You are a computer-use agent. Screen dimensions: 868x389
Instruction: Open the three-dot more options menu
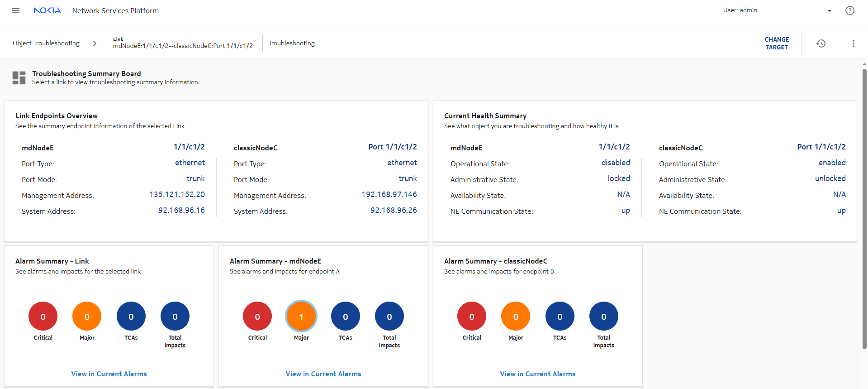853,43
